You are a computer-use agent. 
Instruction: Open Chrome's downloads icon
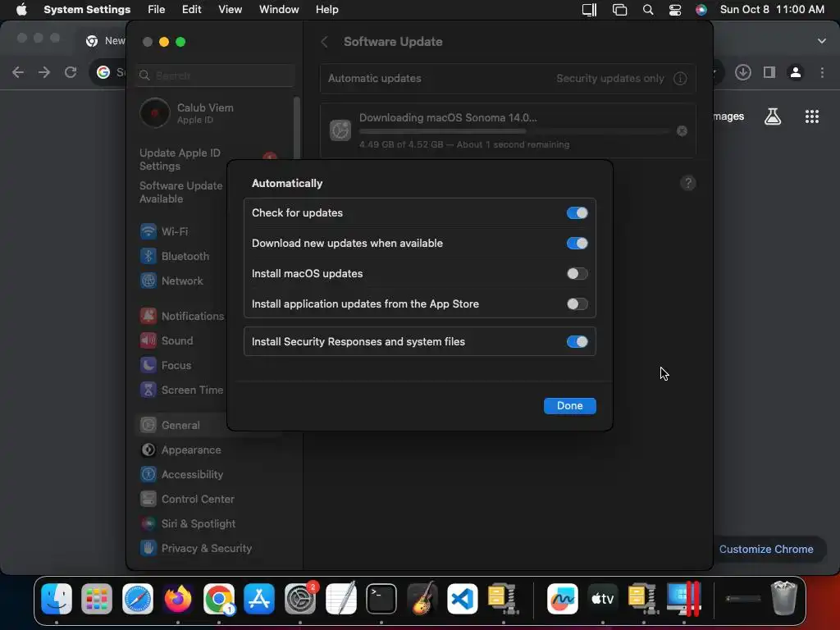[743, 72]
